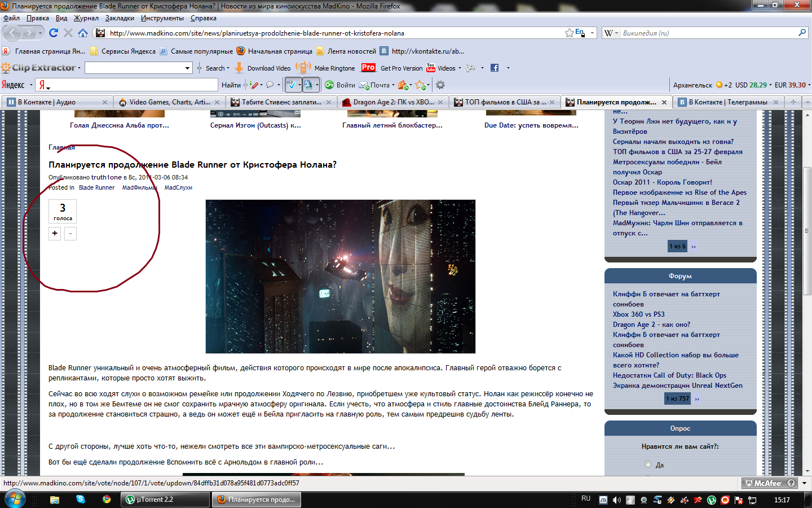Viewport: 812px width, 508px height.
Task: Expand the Search dropdown in Clip Extractor toolbar
Action: tap(228, 68)
